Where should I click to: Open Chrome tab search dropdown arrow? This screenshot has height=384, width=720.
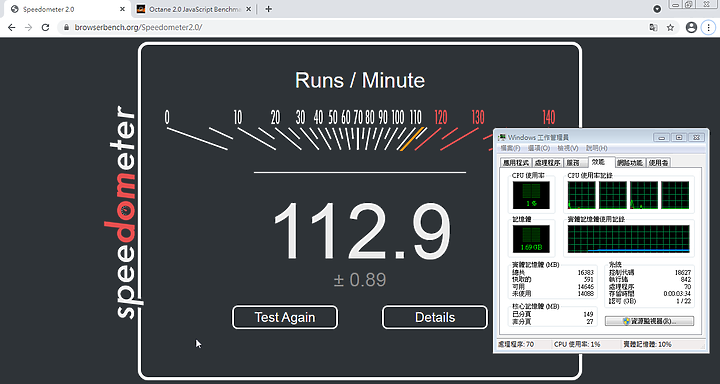(x=657, y=9)
